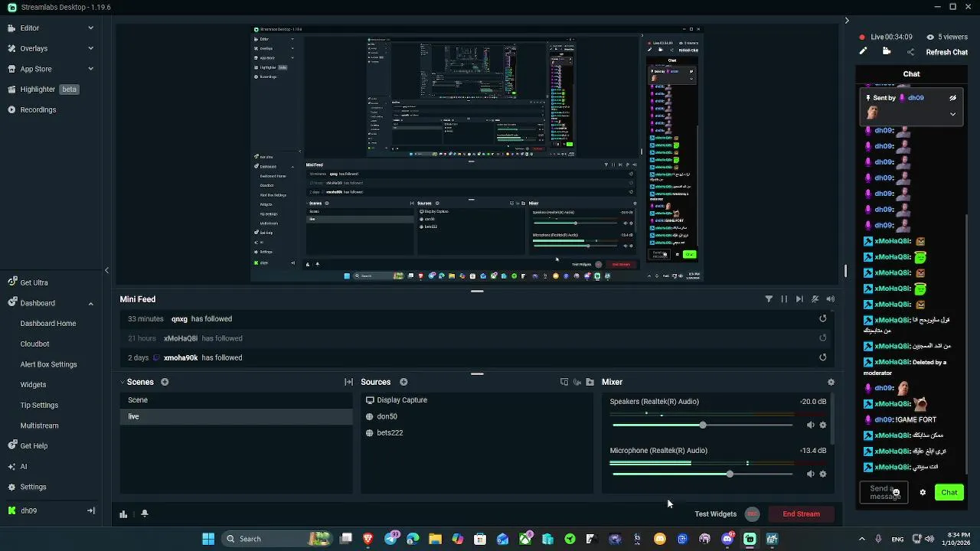Expand the Editor chevron
The image size is (980, 551).
coord(90,28)
